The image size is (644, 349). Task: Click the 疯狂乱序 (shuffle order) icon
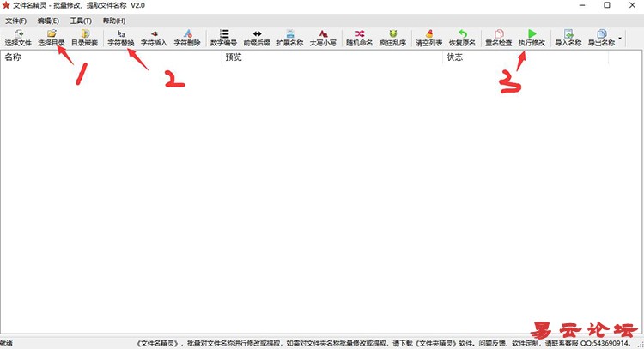click(392, 38)
